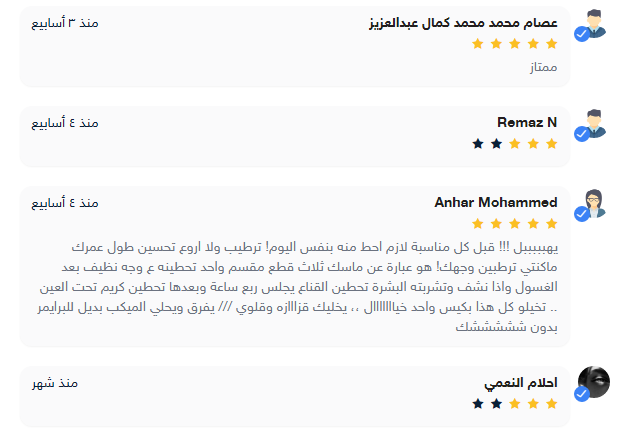
Task: Click the verified badge beside عصام's avatar
Action: click(x=581, y=34)
